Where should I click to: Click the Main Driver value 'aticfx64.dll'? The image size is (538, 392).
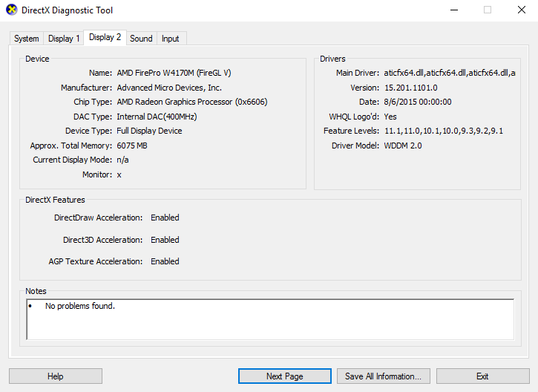[x=450, y=73]
